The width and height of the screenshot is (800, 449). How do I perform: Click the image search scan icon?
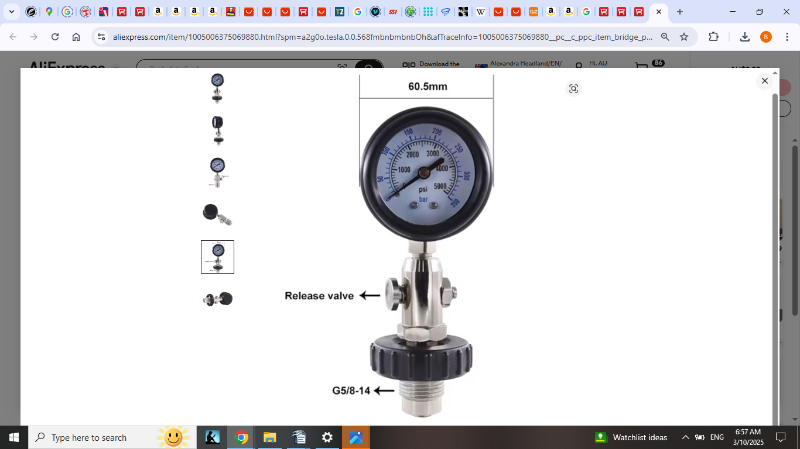pos(573,89)
